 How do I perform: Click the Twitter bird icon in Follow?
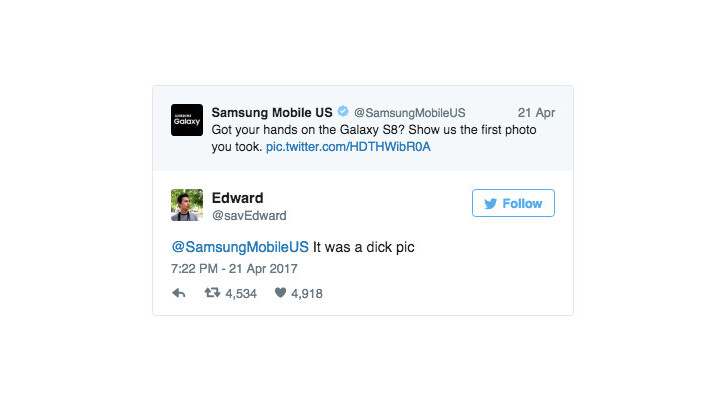pyautogui.click(x=491, y=204)
